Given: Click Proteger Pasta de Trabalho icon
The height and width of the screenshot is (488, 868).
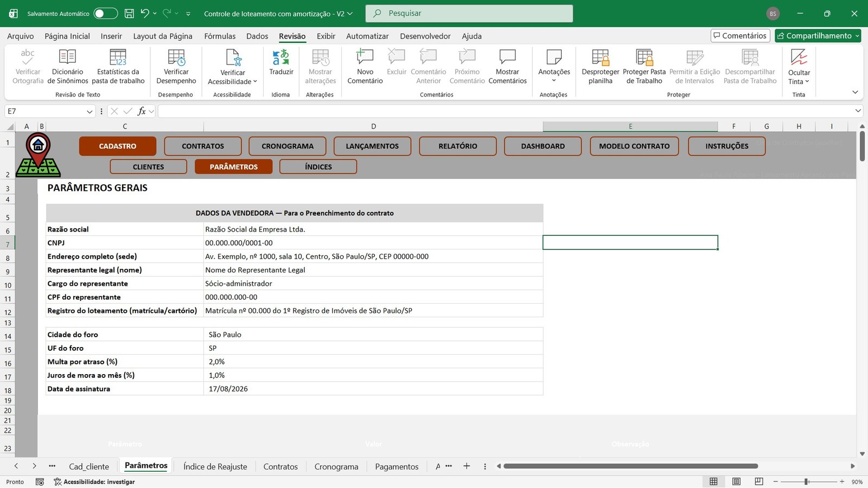Looking at the screenshot, I should [644, 57].
